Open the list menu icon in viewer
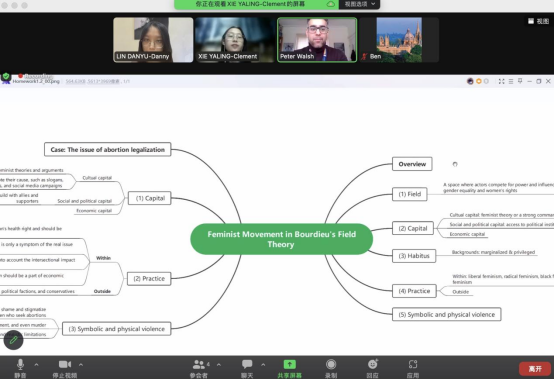The width and height of the screenshot is (554, 379). pyautogui.click(x=511, y=81)
